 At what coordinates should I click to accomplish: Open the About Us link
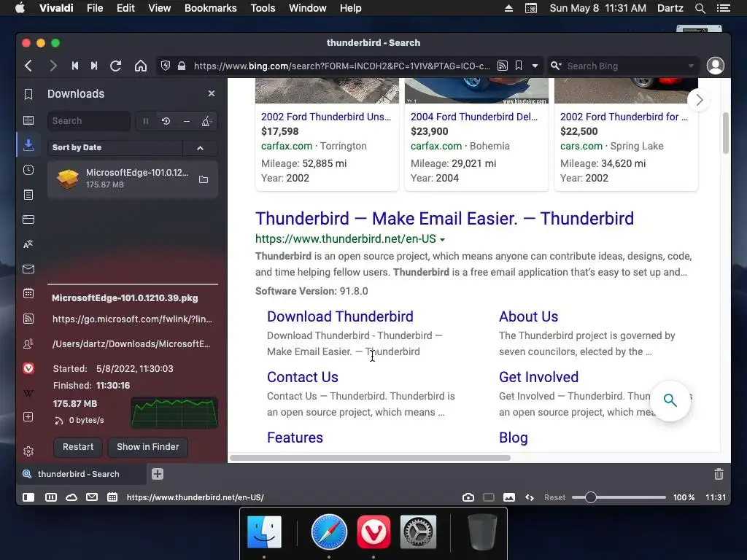coord(528,316)
